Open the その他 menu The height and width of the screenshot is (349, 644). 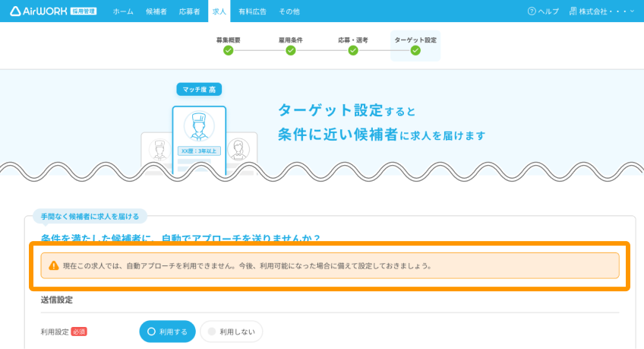pos(289,11)
